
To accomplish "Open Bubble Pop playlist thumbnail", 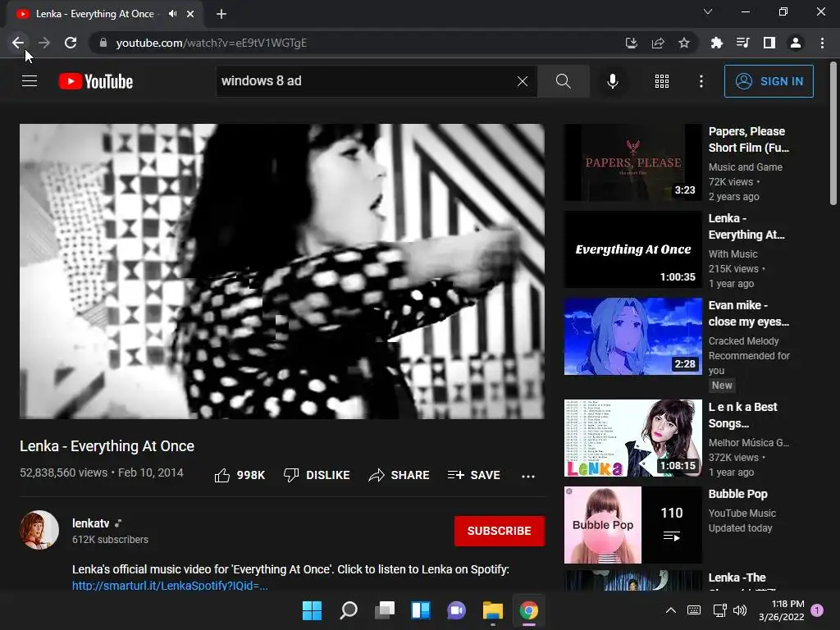I will [x=632, y=525].
